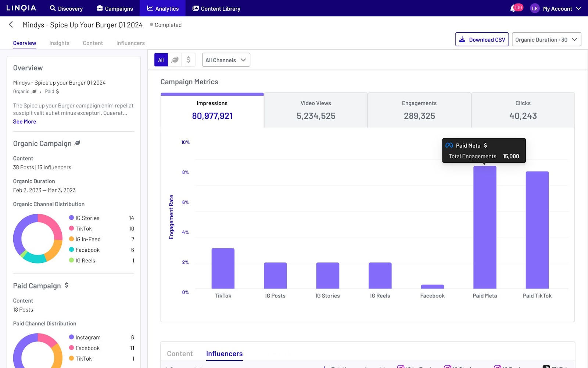Click the Completed status label
The height and width of the screenshot is (368, 588).
pos(168,25)
